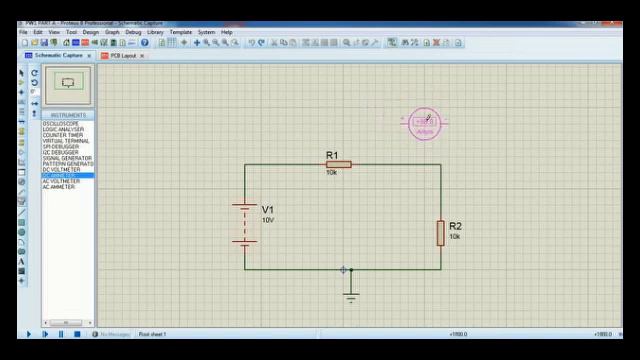This screenshot has height=360, width=640.
Task: Click the red PCB Layout toolbar icon
Action: [x=85, y=43]
